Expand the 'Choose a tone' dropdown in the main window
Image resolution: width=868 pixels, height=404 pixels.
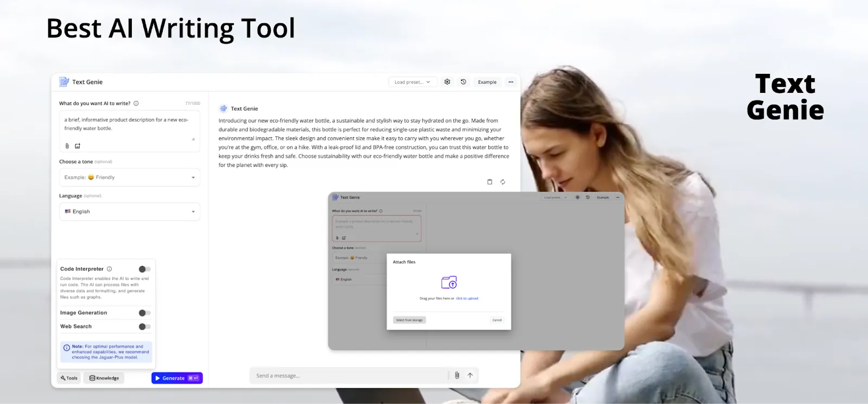tap(130, 178)
